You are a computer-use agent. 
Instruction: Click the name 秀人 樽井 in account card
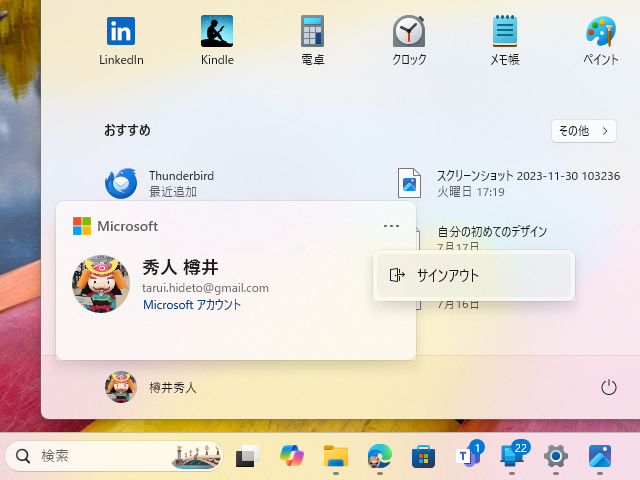click(x=180, y=267)
